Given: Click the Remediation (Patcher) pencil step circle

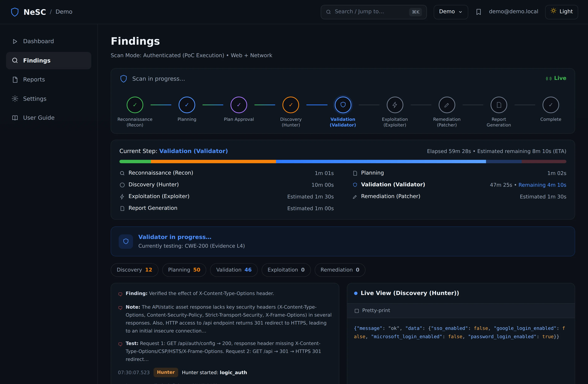Looking at the screenshot, I should click(x=447, y=105).
